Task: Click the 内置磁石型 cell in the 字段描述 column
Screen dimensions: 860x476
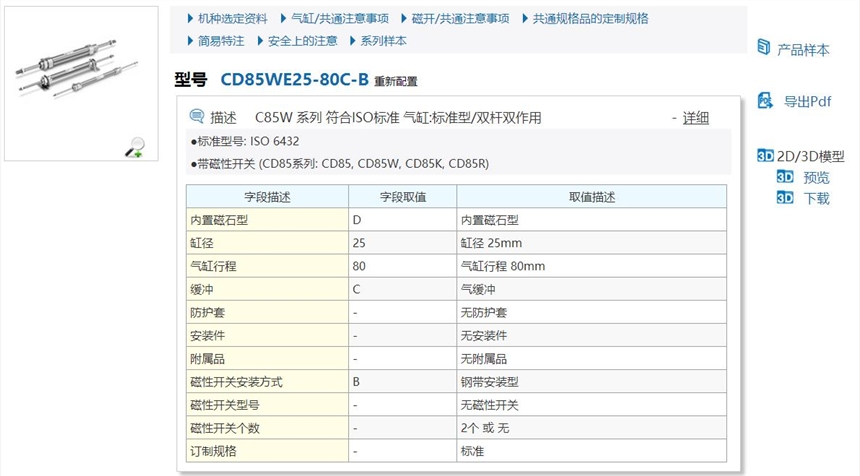Action: tap(267, 220)
